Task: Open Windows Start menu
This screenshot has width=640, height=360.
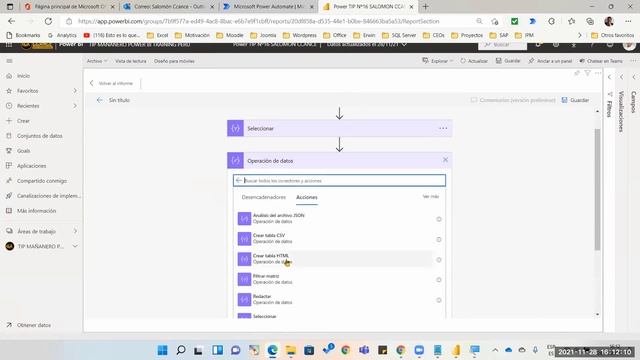Action: (x=162, y=350)
